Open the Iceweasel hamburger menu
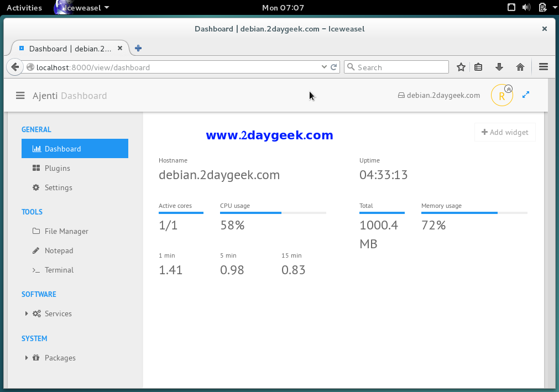The image size is (559, 392). point(544,67)
